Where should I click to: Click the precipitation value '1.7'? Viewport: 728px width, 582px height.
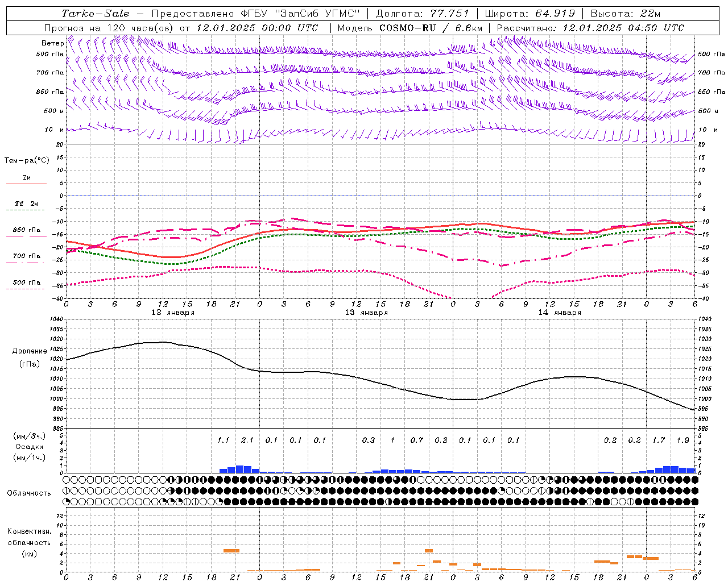click(659, 440)
